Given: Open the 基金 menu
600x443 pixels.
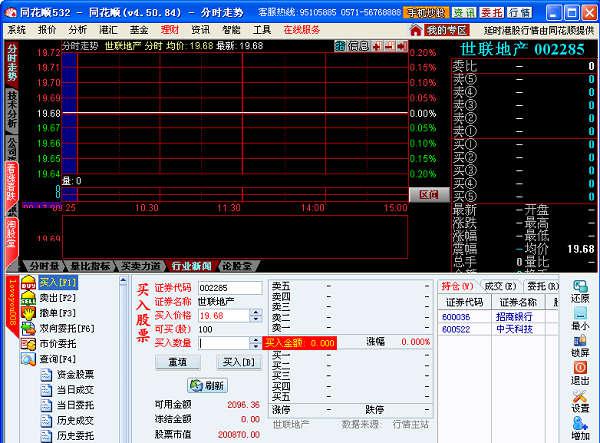Looking at the screenshot, I should point(139,30).
